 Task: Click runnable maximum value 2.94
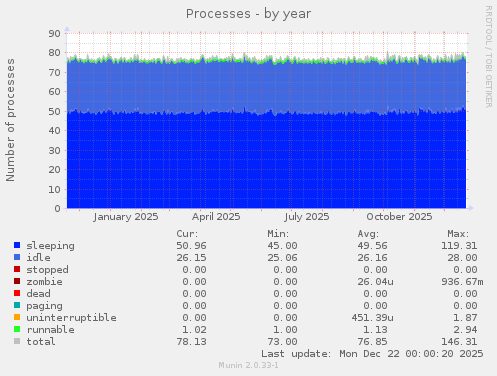[465, 330]
